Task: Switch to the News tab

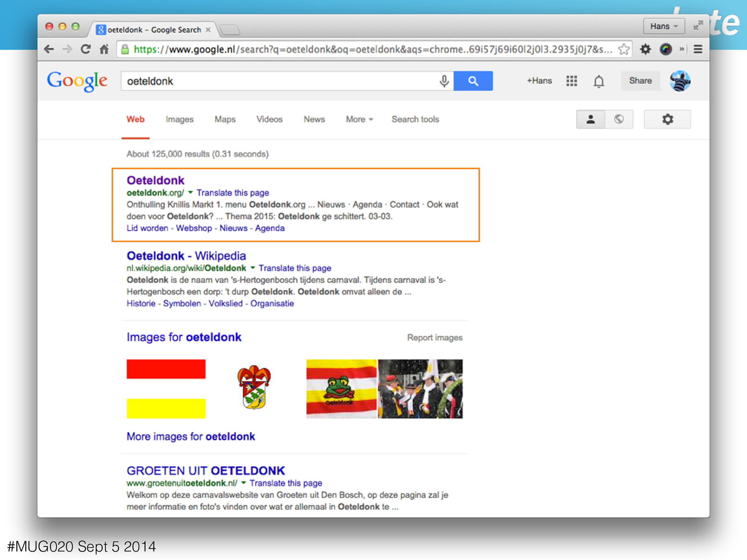Action: [x=314, y=119]
